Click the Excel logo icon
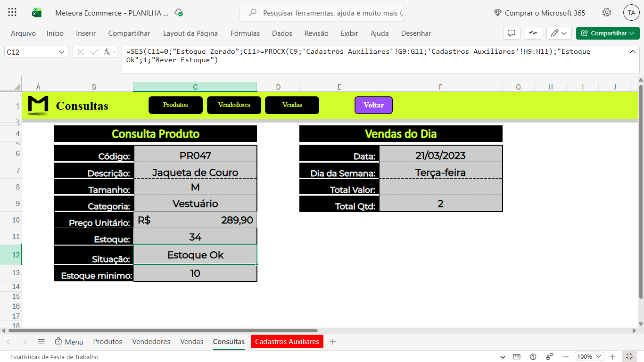644x362 pixels. tap(37, 13)
